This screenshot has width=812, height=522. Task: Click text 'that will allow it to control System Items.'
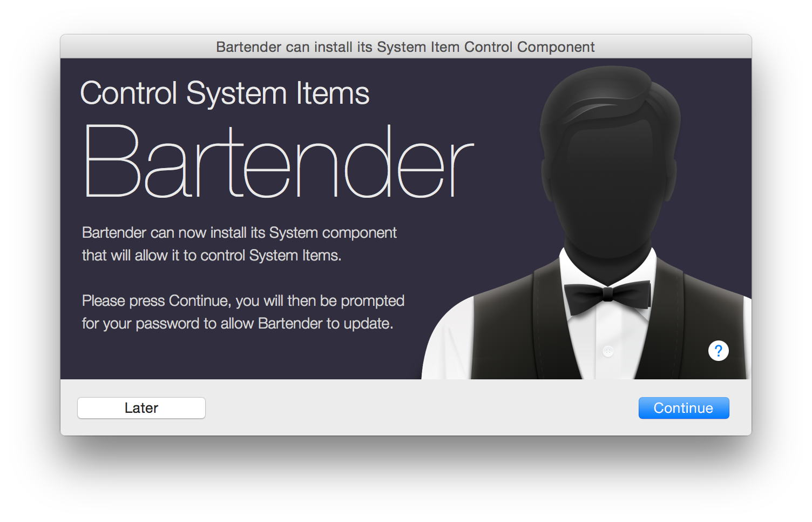tap(212, 256)
